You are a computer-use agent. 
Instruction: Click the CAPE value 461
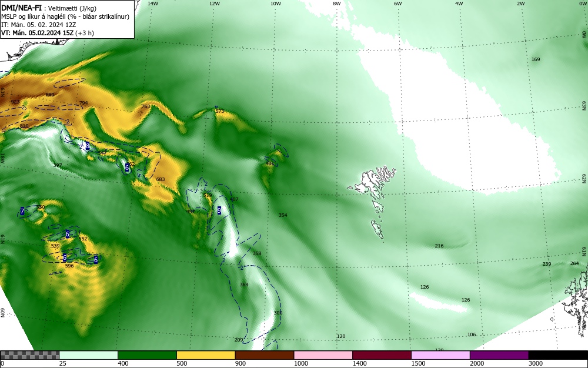click(x=270, y=164)
